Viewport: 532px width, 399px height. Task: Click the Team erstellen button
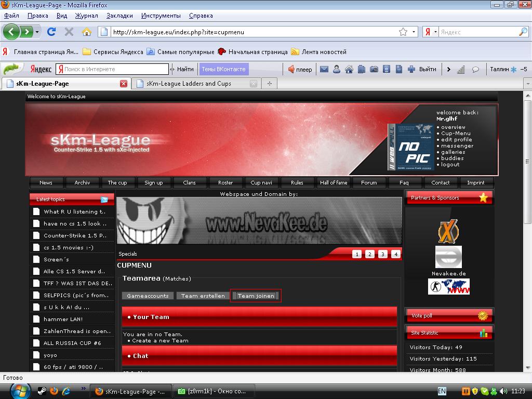[x=203, y=296]
